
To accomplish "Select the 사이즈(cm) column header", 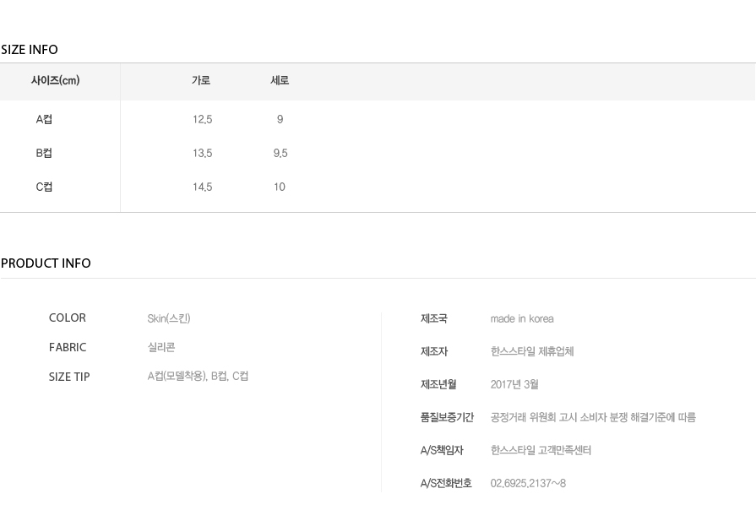I will (56, 80).
